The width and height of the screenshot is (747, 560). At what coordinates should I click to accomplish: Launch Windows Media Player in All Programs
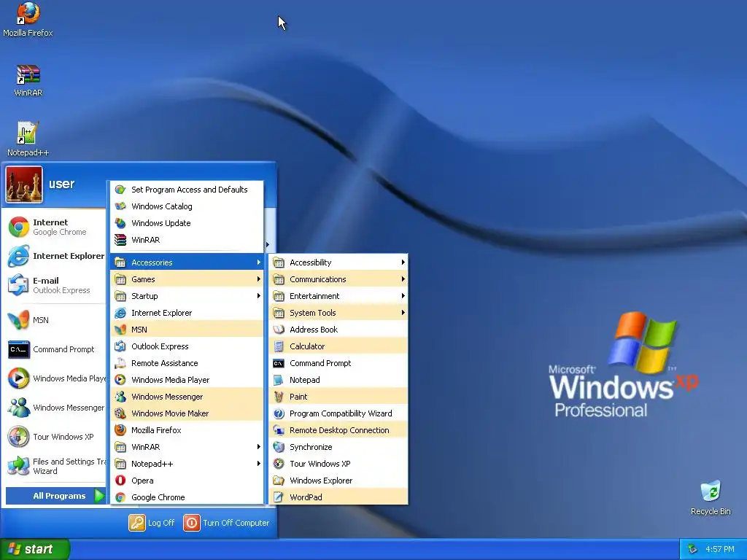point(187,379)
